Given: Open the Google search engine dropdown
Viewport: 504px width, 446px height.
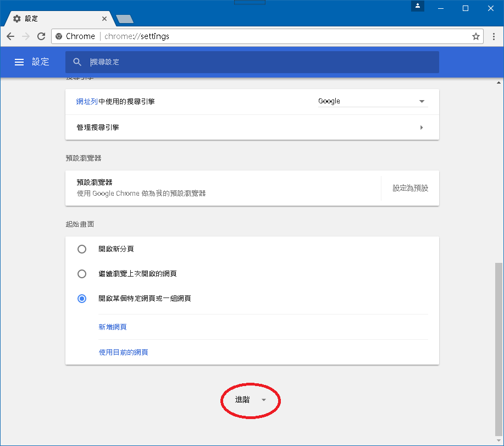Looking at the screenshot, I should [x=372, y=101].
